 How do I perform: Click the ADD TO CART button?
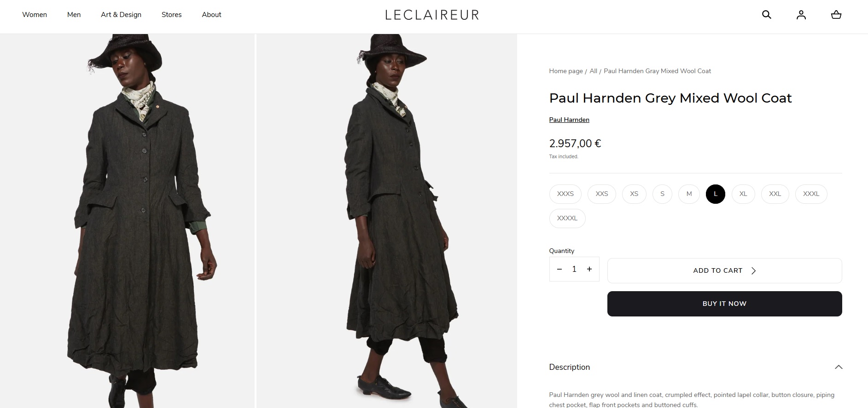[724, 270]
